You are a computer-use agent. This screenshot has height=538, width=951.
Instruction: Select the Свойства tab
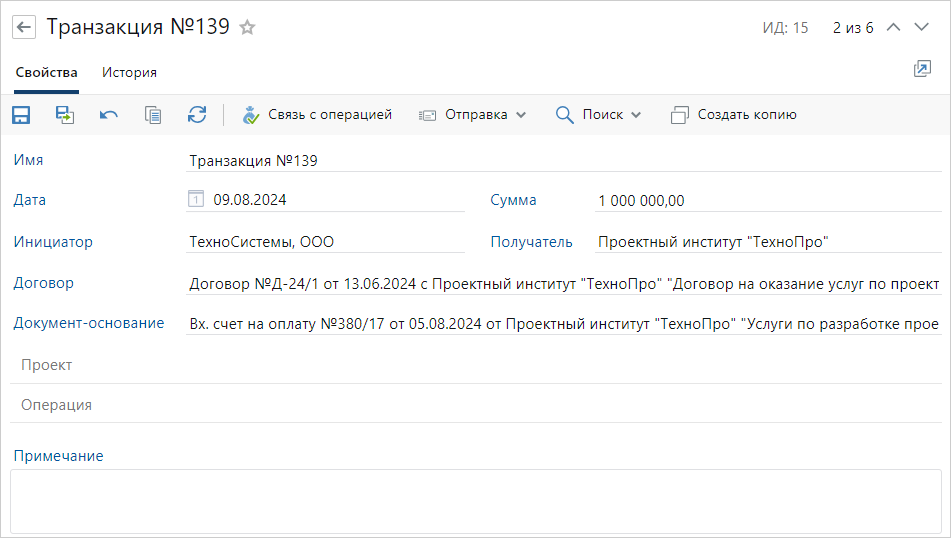point(46,72)
